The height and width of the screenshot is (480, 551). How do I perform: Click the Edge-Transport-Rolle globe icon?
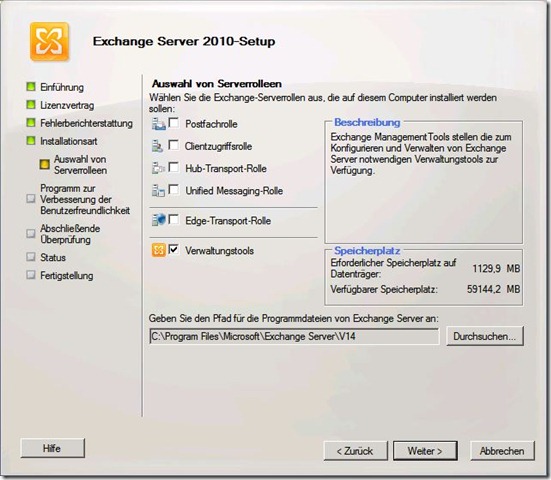pos(158,220)
